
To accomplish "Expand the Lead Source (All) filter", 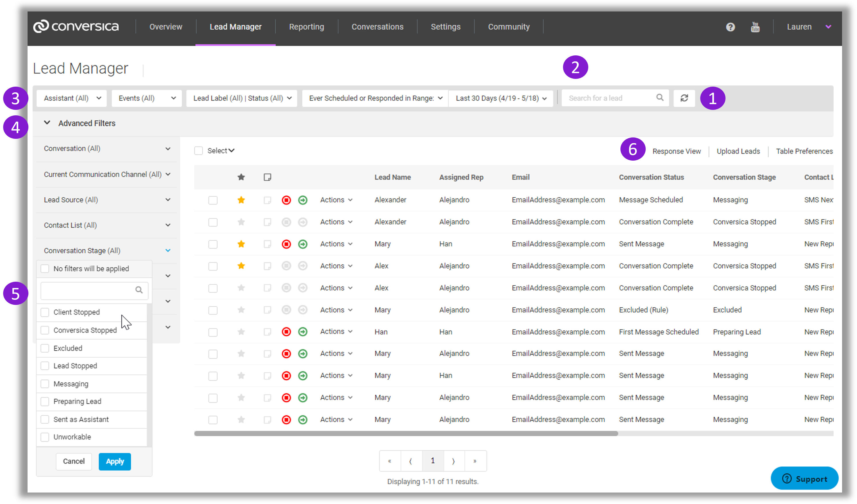I will point(107,200).
